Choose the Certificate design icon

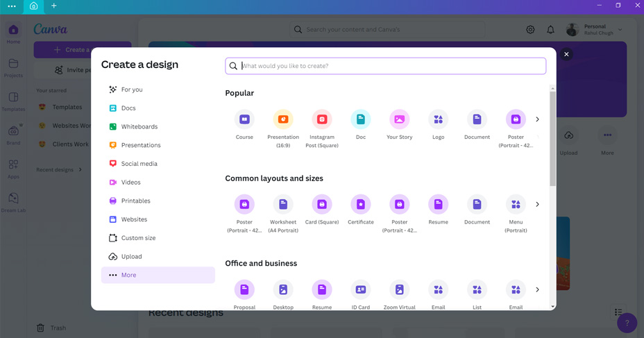pyautogui.click(x=361, y=204)
